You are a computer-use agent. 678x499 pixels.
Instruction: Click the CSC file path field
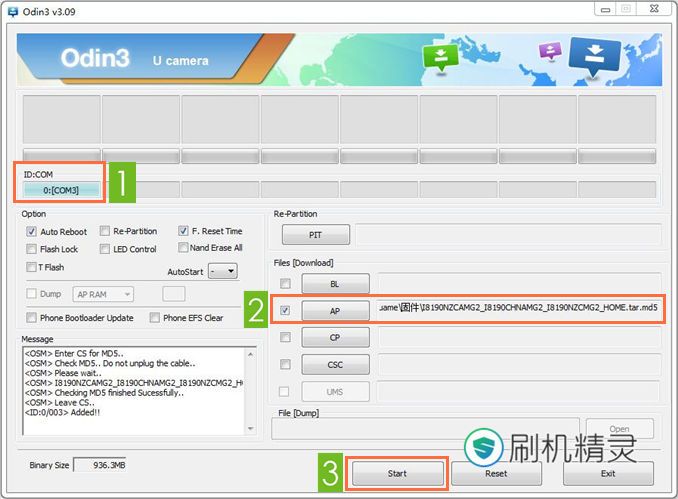[519, 365]
